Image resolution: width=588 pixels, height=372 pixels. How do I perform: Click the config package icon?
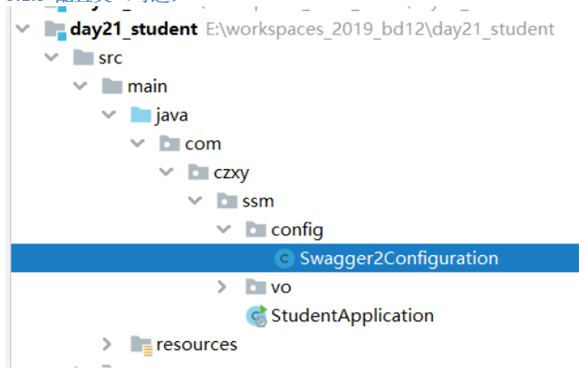(x=256, y=230)
